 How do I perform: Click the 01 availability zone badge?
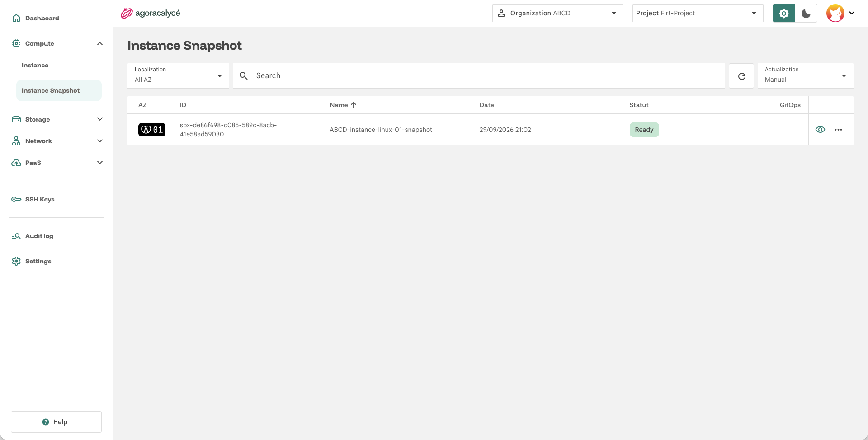152,130
